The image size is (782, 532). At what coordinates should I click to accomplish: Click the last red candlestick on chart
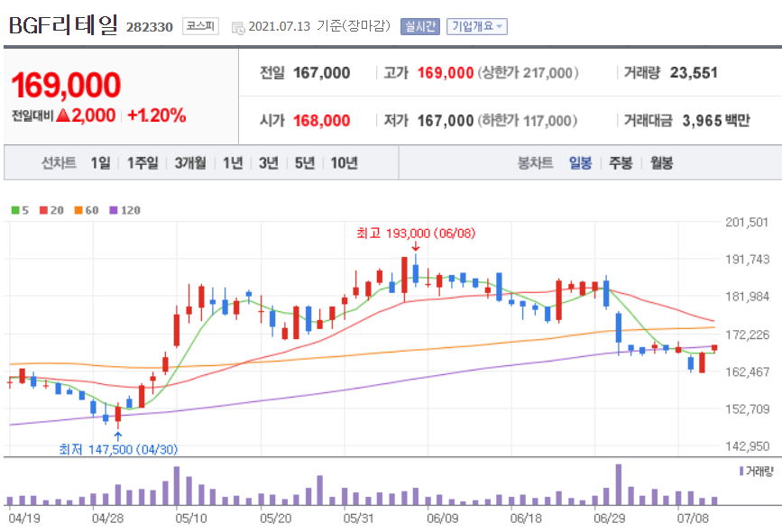714,348
